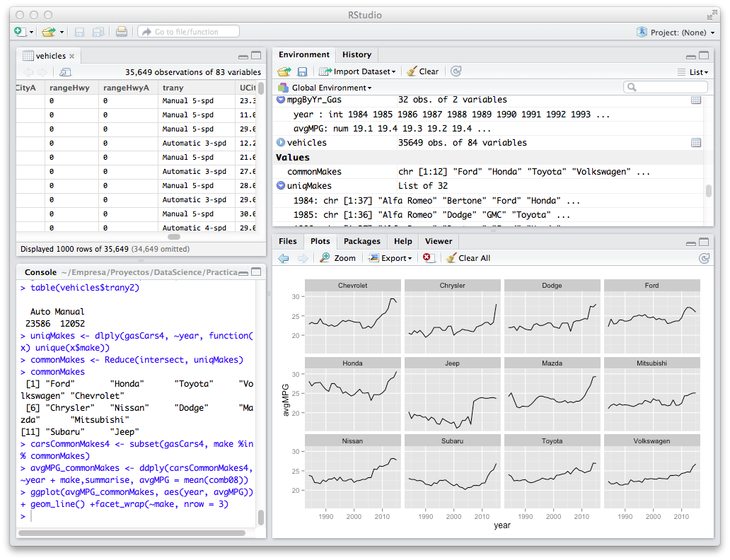Click the Open File folder icon

(x=48, y=32)
